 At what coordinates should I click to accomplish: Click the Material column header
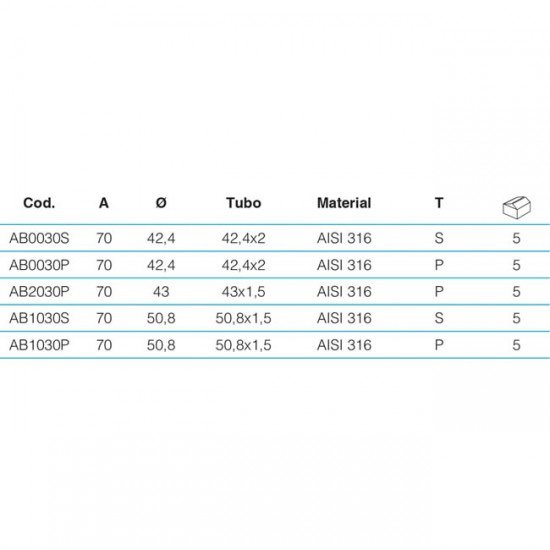pos(344,203)
